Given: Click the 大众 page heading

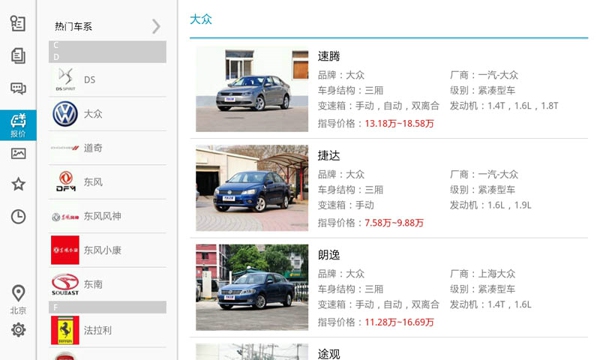Looking at the screenshot, I should (201, 19).
